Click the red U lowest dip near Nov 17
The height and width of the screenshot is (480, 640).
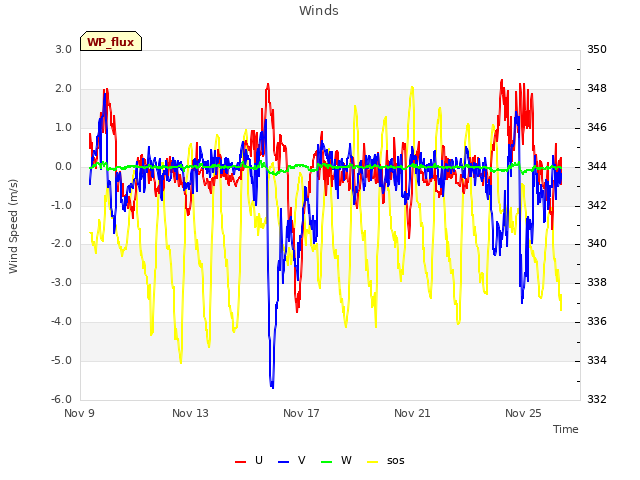pos(297,309)
